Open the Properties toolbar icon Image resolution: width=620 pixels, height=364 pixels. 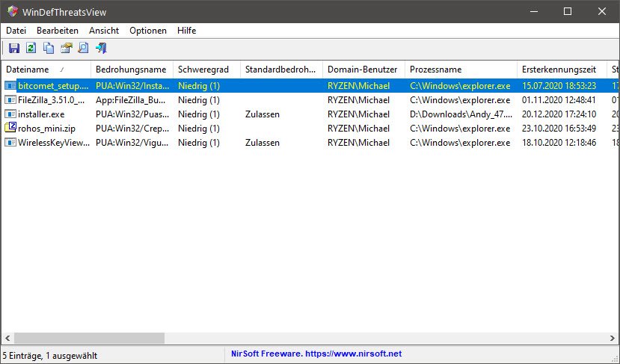(67, 49)
